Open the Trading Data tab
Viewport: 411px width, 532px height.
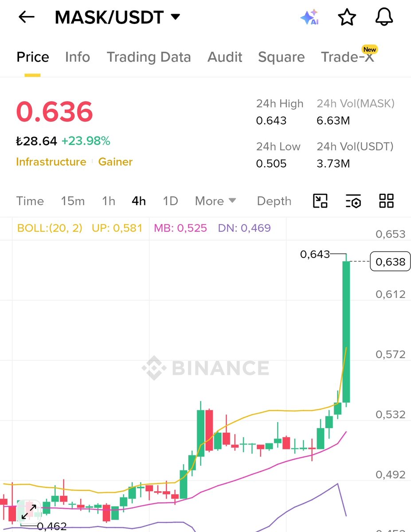click(149, 57)
